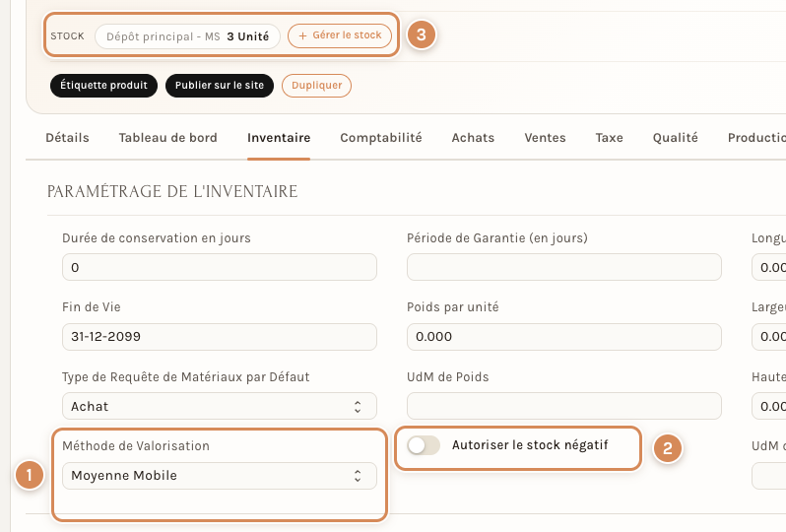This screenshot has height=532, width=786.
Task: Click the Fin de Vie date field
Action: 220,337
